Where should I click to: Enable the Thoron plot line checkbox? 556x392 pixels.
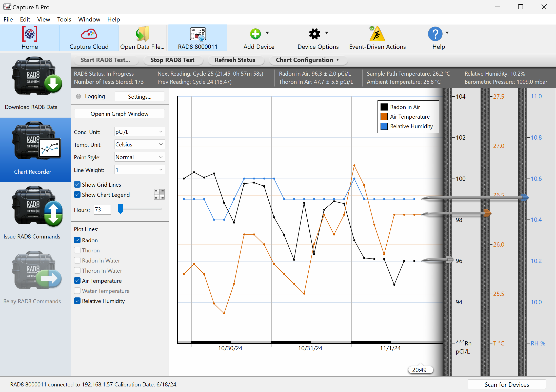(77, 250)
